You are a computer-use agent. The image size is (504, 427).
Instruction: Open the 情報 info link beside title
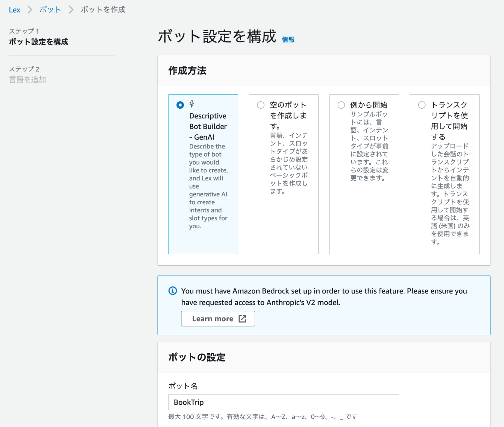[288, 39]
